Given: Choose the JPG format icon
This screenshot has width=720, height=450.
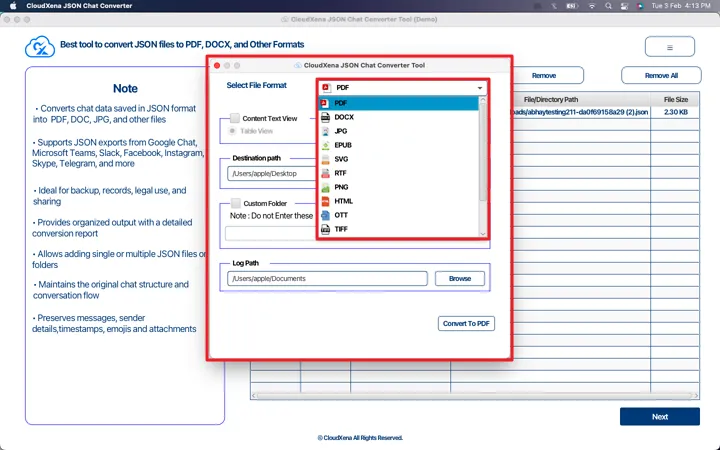Looking at the screenshot, I should pos(325,131).
